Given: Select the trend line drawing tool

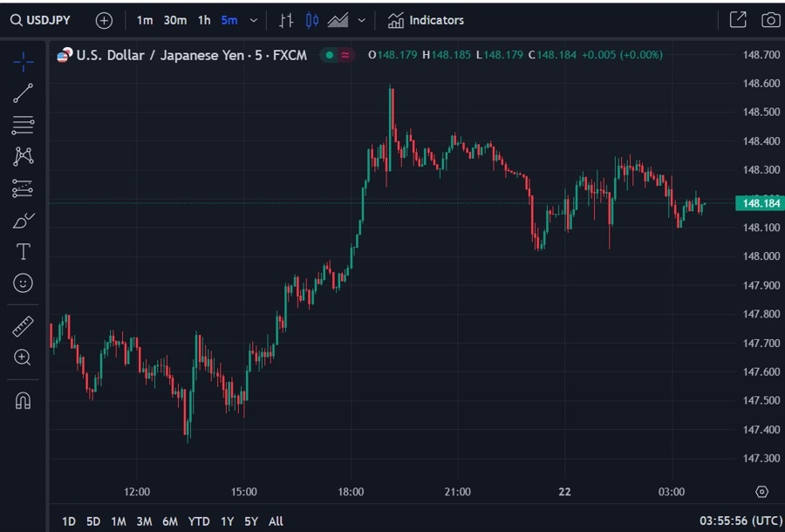Looking at the screenshot, I should (23, 93).
